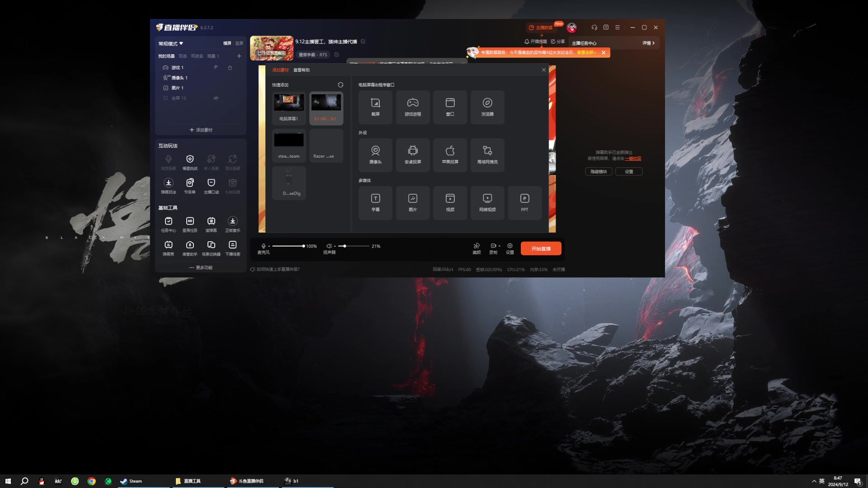The image size is (868, 488).
Task: Mute the 麦克风 microphone icon
Action: coord(263,246)
